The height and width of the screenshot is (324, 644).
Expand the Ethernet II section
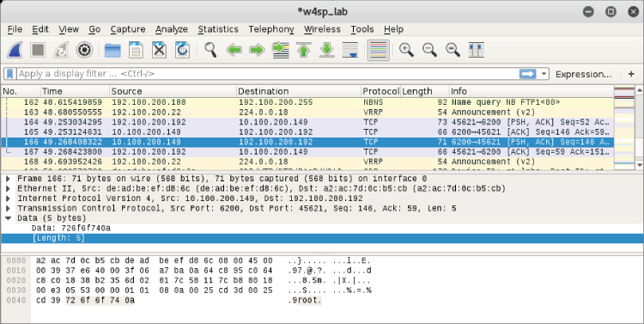click(8, 188)
